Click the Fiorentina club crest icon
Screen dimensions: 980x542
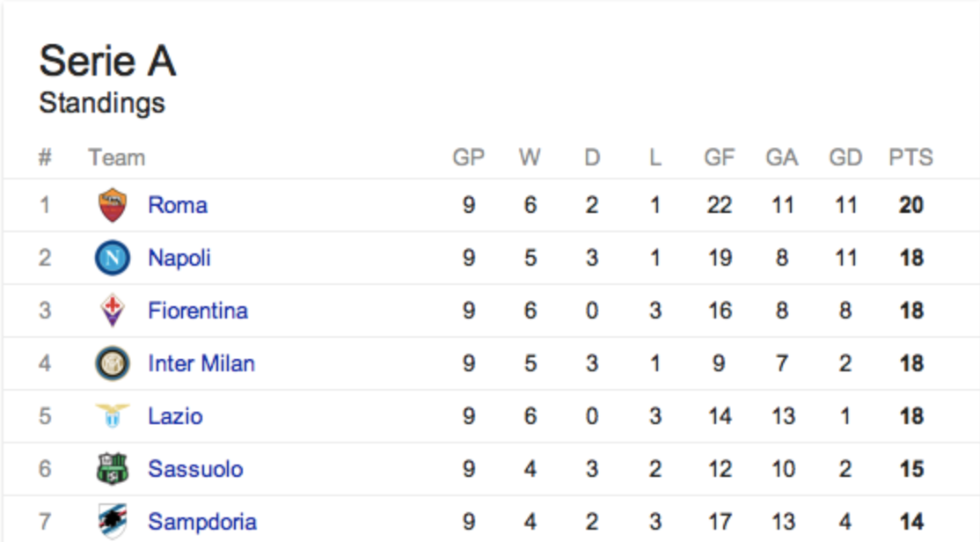113,311
